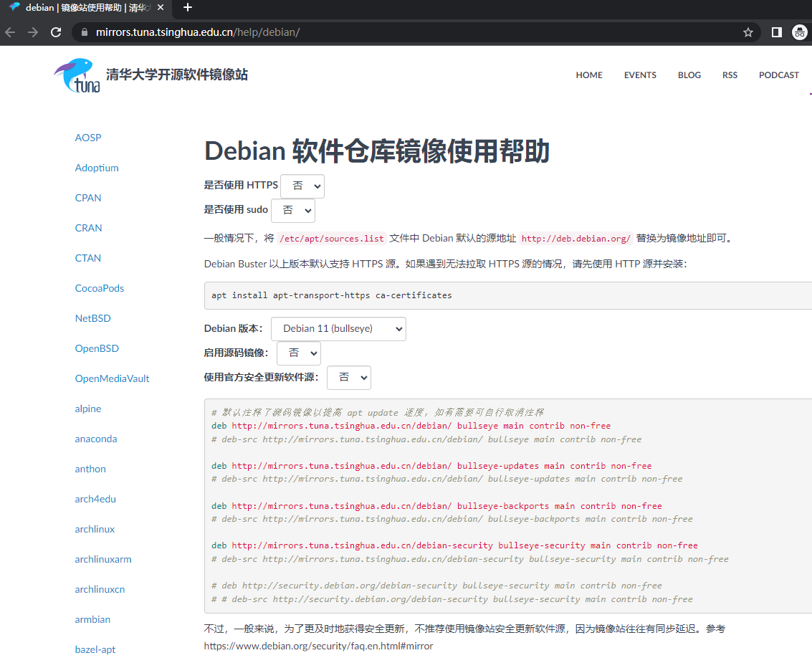Open the browser side panel icon

click(776, 32)
